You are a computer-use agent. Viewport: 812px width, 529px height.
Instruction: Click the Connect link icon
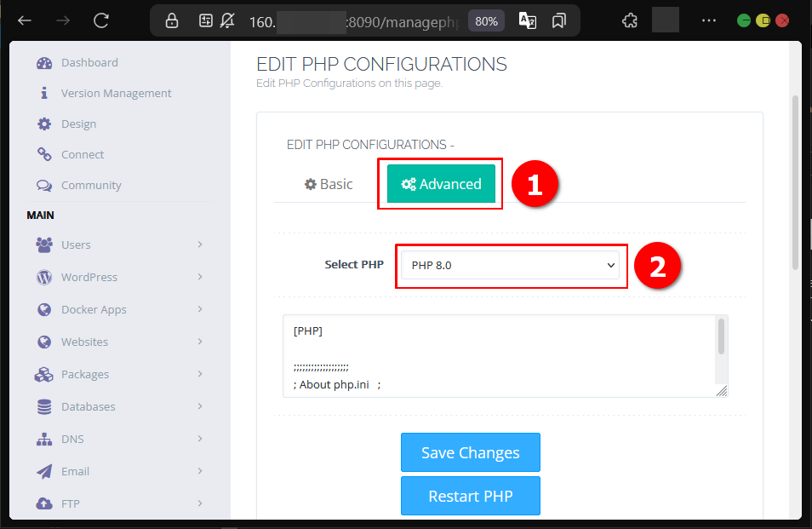(x=44, y=154)
